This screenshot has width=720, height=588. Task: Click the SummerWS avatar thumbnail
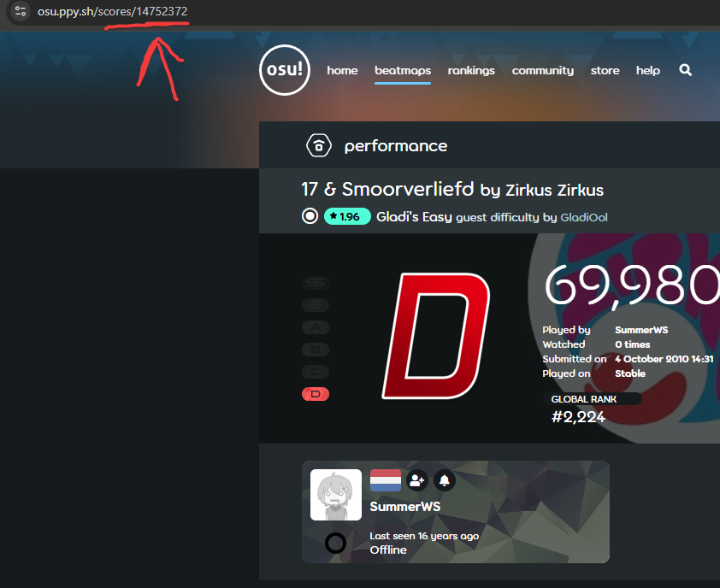[x=336, y=495]
